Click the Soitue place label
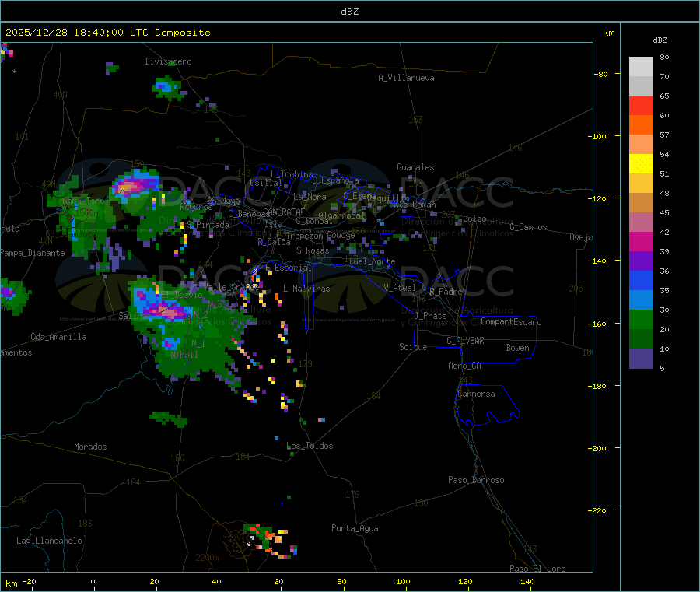Screen dimensions: 700x592 pyautogui.click(x=413, y=347)
